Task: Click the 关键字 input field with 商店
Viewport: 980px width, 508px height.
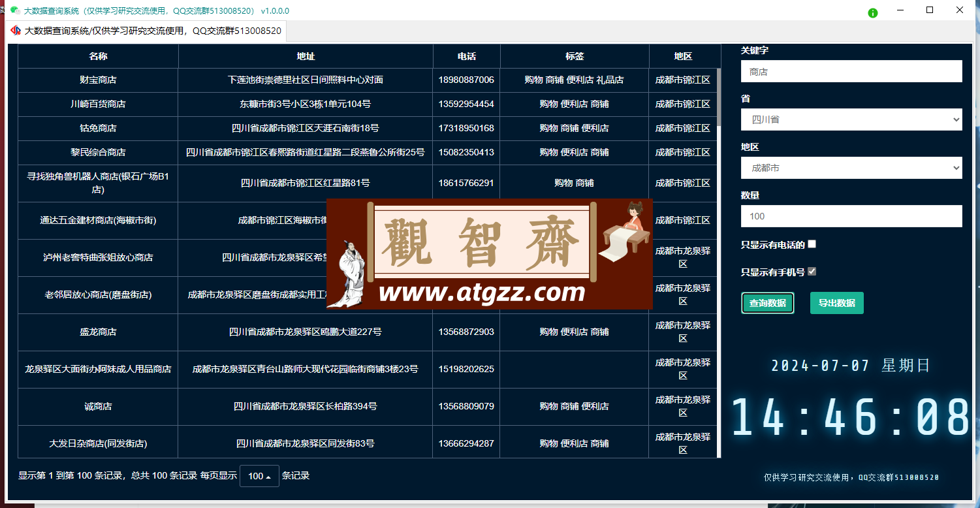Action: click(x=851, y=72)
